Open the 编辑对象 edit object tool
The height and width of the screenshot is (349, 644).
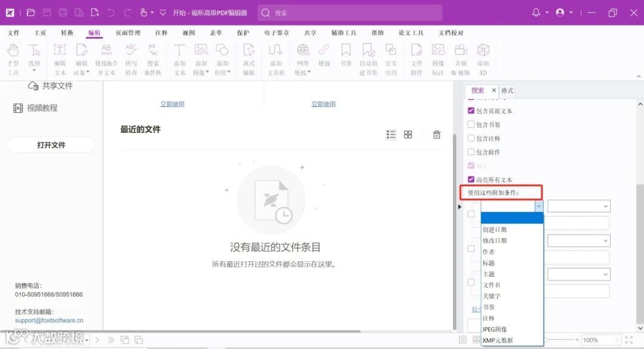point(81,60)
